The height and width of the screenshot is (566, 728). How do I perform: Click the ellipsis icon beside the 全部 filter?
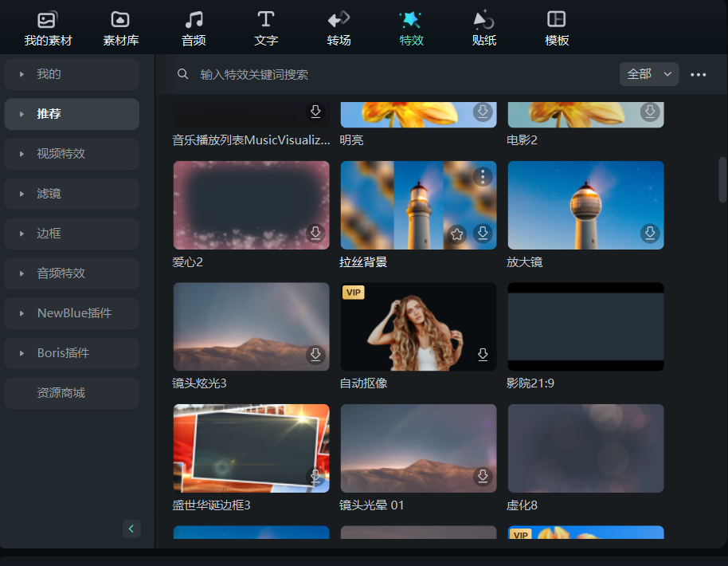click(699, 74)
